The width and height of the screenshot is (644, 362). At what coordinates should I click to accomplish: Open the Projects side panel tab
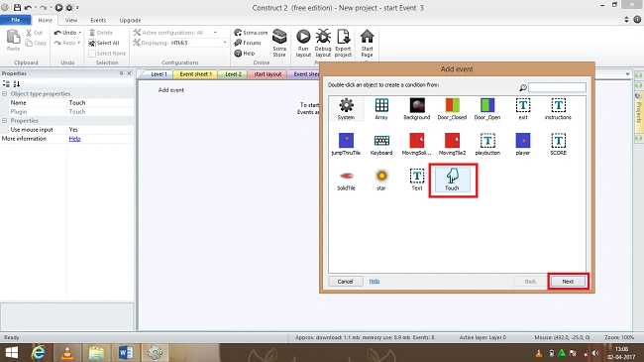(x=639, y=112)
